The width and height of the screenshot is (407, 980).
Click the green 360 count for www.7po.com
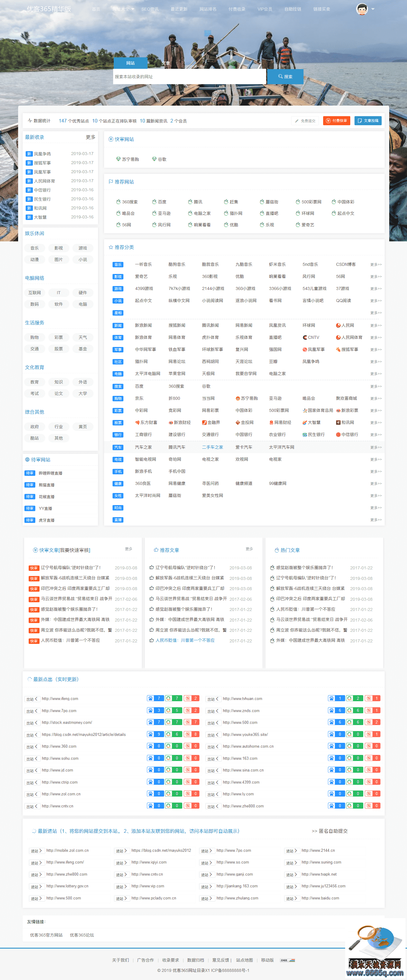(x=174, y=710)
